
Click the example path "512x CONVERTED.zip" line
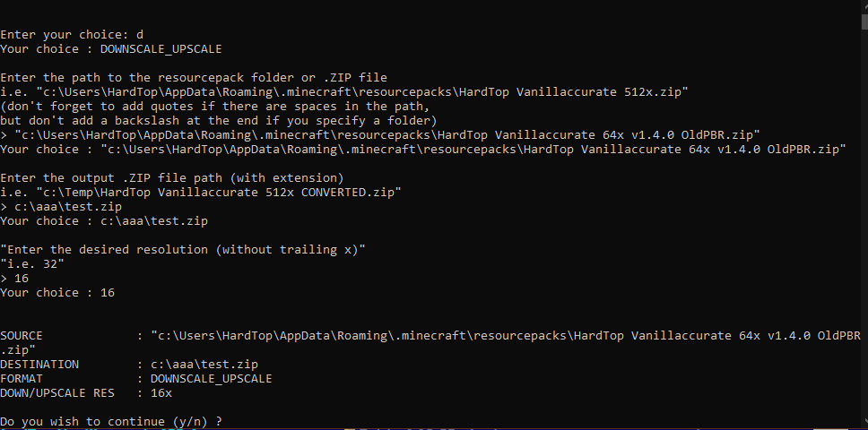pyautogui.click(x=201, y=192)
